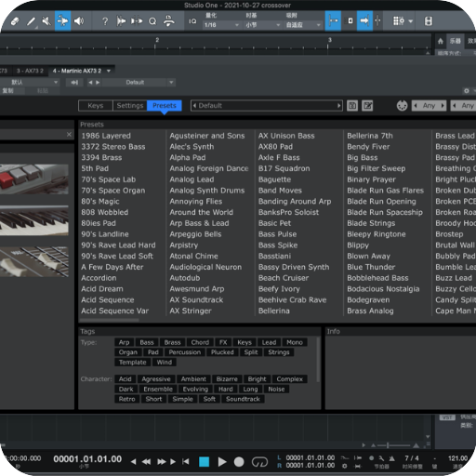Click the Return to zero button

[186, 462]
